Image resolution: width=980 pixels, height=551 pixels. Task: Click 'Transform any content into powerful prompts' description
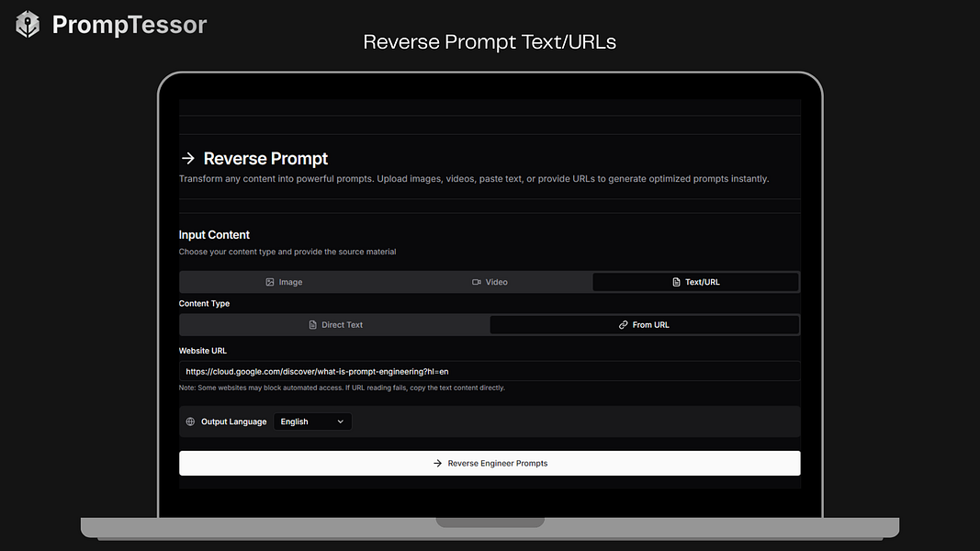point(474,179)
